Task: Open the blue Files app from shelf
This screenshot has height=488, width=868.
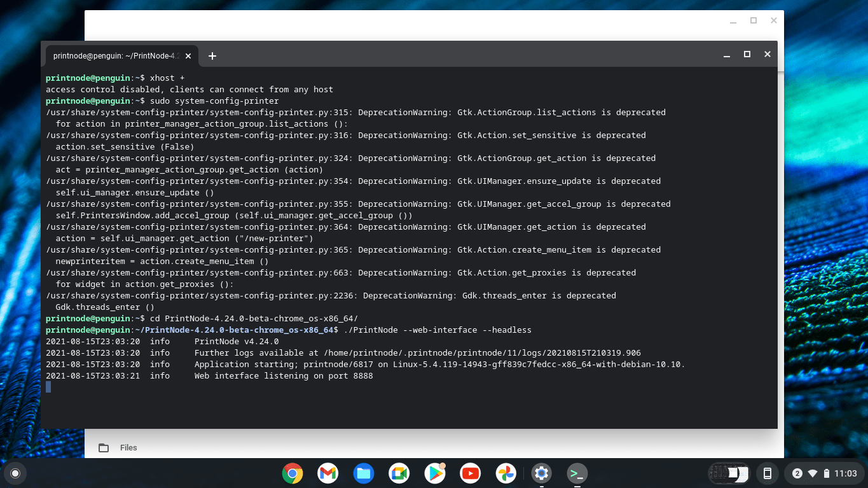Action: click(x=364, y=473)
